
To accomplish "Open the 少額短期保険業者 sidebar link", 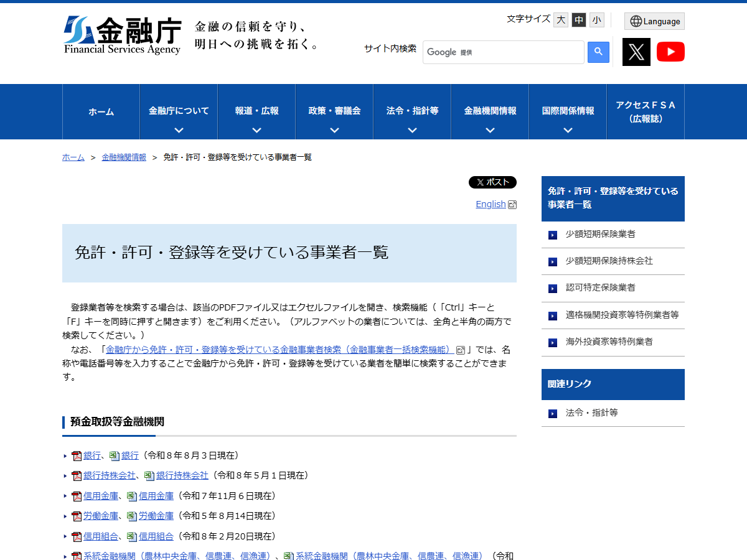I will [600, 235].
